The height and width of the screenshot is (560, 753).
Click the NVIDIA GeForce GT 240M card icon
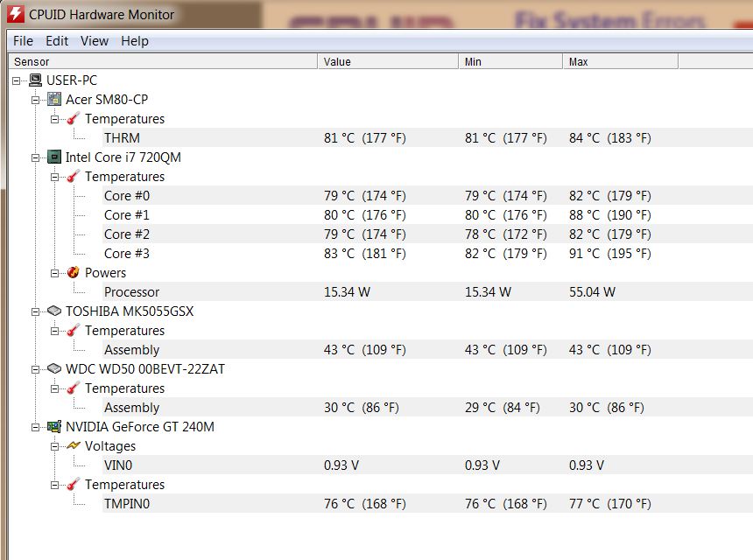(54, 427)
